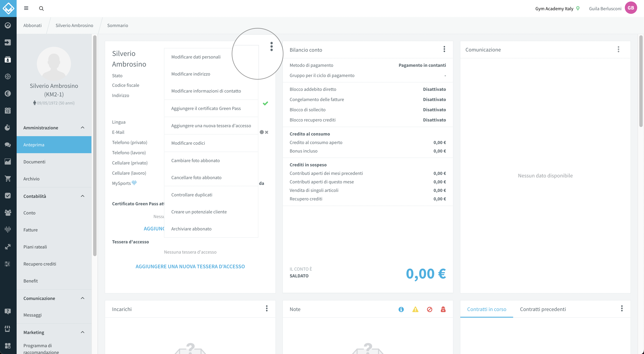The width and height of the screenshot is (644, 354).
Task: Click the blue info note icon
Action: (x=401, y=309)
